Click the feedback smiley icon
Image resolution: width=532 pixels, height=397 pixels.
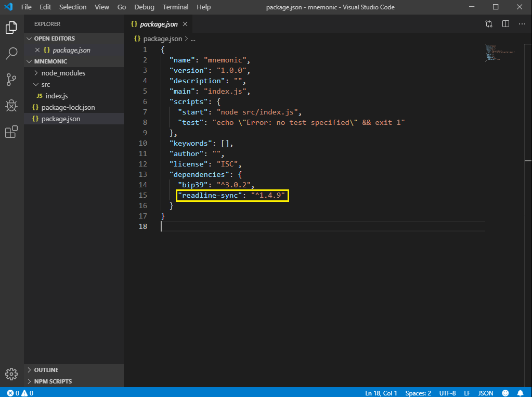click(505, 393)
